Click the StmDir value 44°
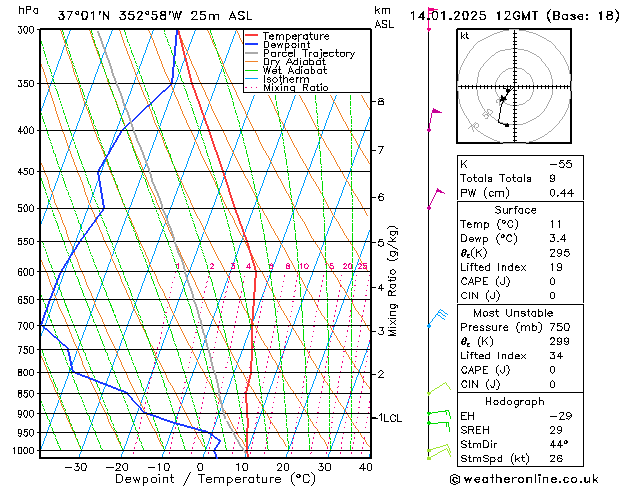 tap(558, 444)
